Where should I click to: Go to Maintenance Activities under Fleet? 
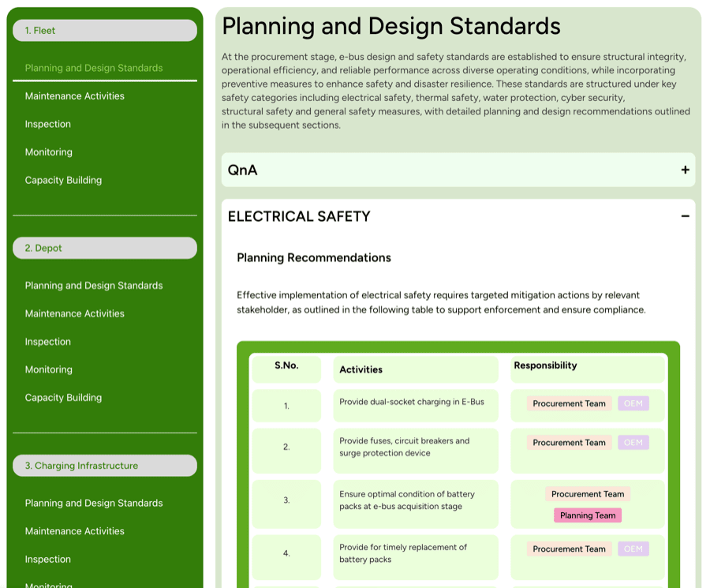point(75,96)
